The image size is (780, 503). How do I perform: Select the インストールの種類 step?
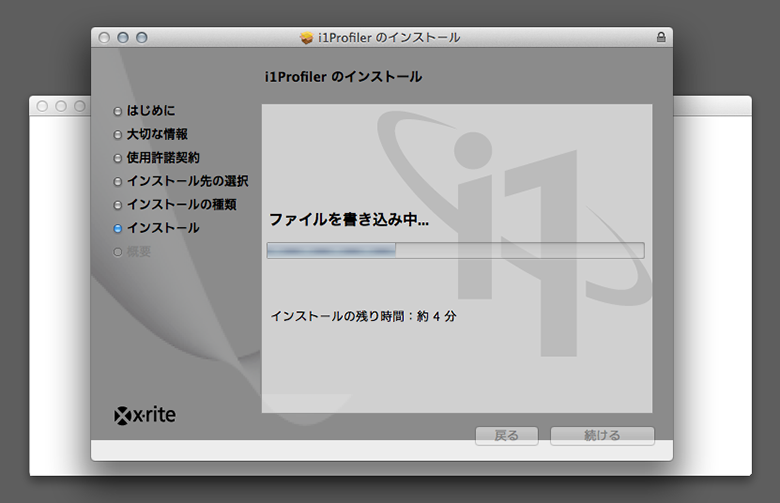[181, 205]
